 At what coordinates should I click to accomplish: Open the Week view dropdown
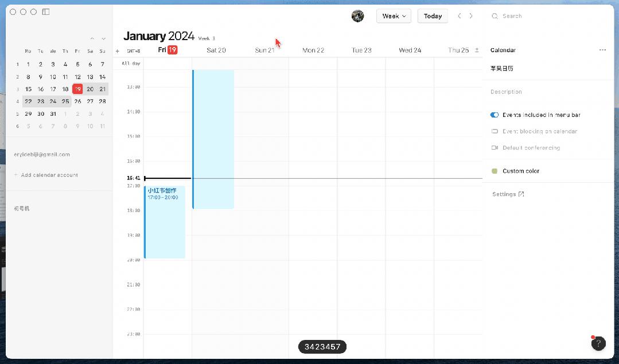[394, 15]
